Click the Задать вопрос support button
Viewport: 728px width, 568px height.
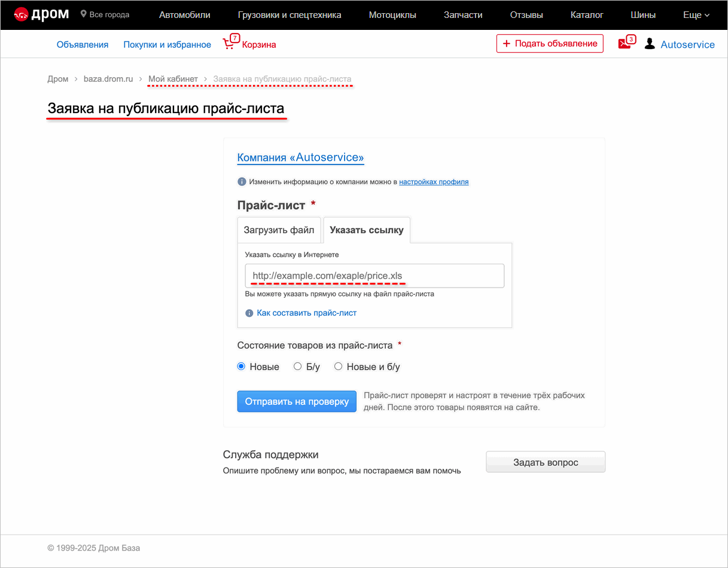545,462
